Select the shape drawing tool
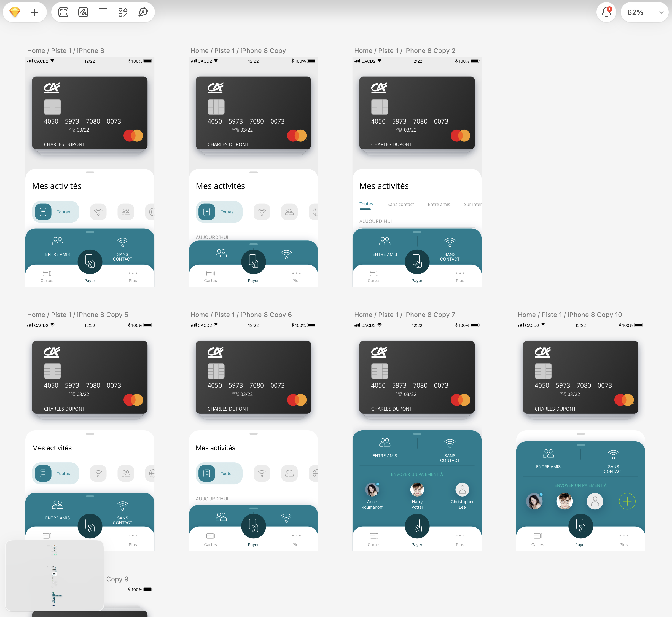Viewport: 672px width, 617px height. click(x=83, y=12)
